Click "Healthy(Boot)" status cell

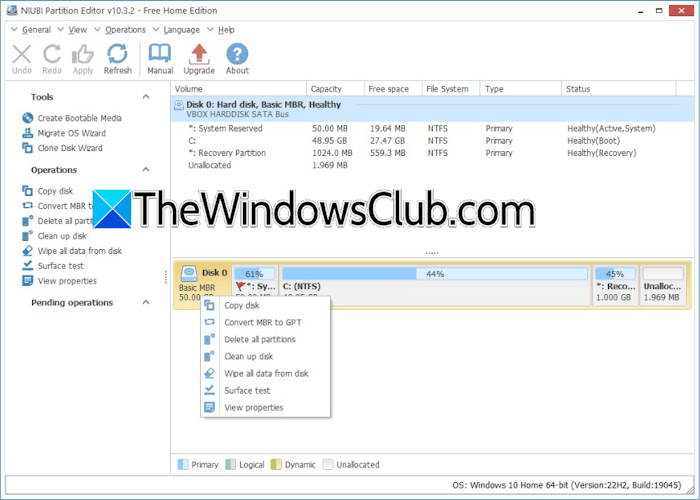(x=593, y=141)
